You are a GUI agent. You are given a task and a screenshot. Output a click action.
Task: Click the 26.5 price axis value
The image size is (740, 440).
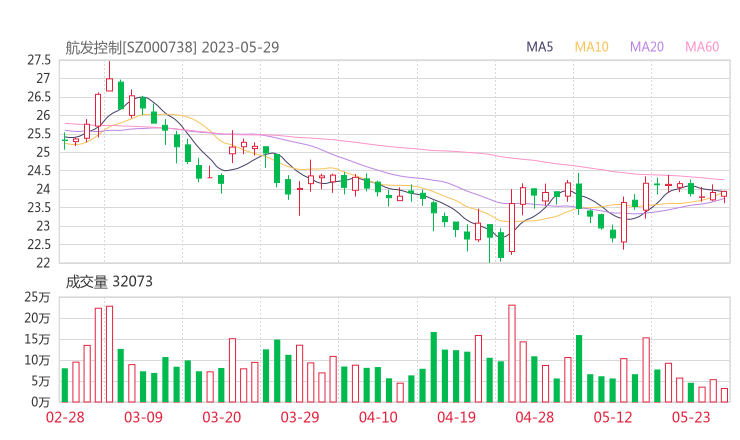click(x=39, y=97)
